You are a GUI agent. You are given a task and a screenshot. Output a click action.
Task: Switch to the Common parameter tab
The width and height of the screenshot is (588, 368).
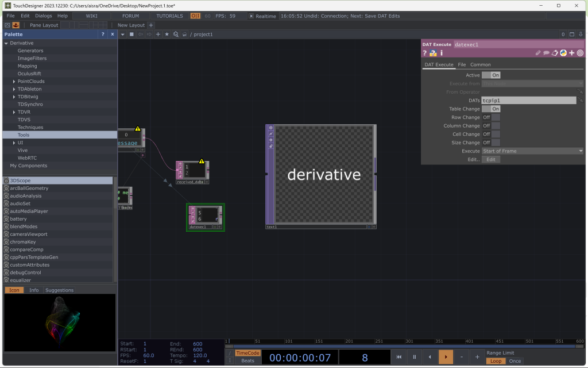(481, 64)
